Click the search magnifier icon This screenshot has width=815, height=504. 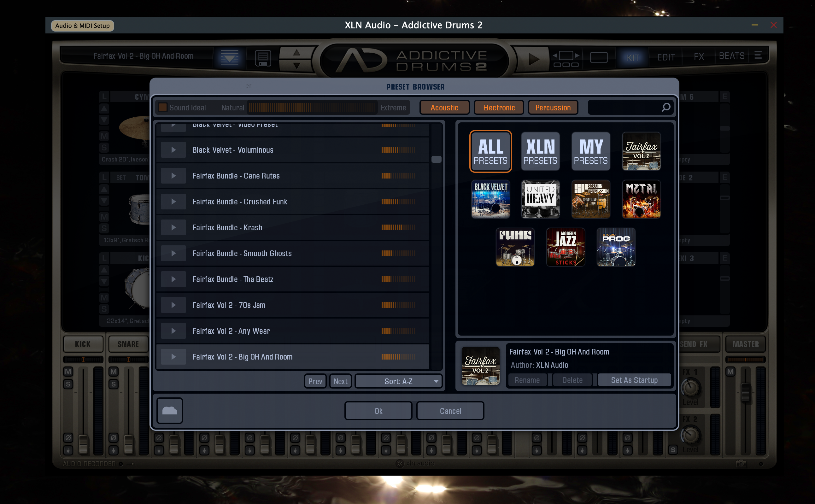click(666, 107)
